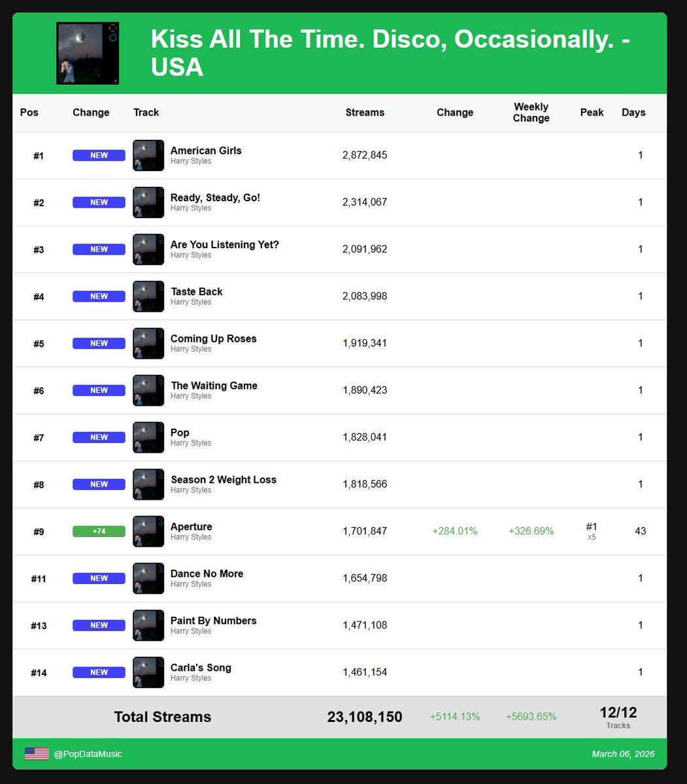Select the @PopDataMusic handle link

90,754
